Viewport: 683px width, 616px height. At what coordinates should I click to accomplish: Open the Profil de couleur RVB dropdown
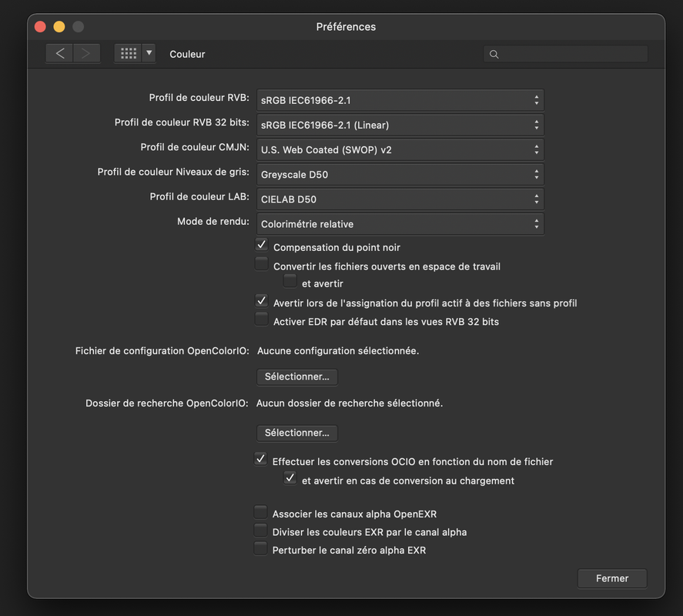[x=400, y=100]
